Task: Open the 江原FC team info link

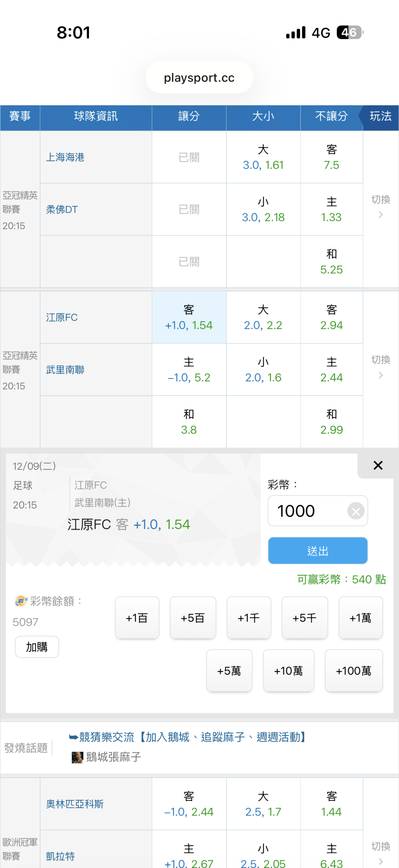Action: [x=62, y=318]
